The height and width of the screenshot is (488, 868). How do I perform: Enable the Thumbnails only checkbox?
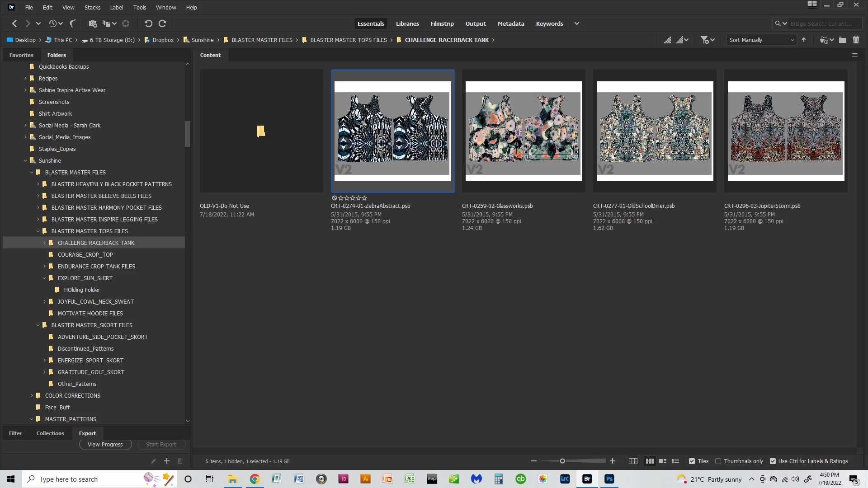(718, 461)
